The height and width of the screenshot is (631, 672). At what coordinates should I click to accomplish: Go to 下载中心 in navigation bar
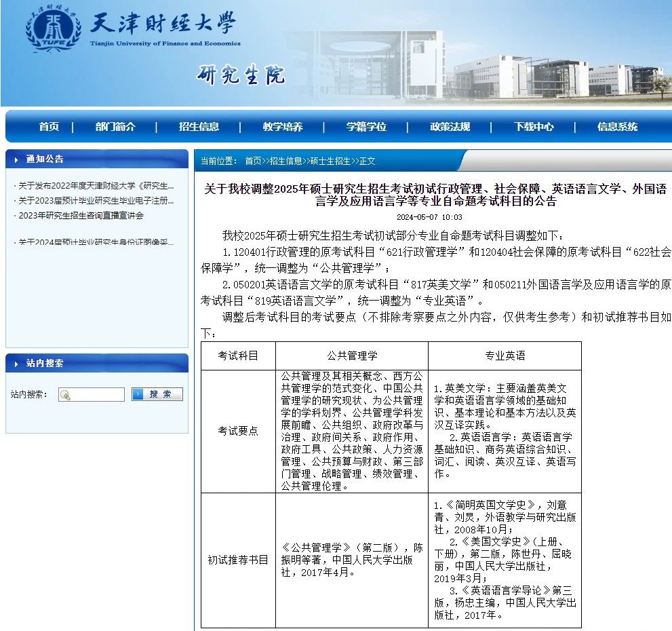tap(534, 127)
